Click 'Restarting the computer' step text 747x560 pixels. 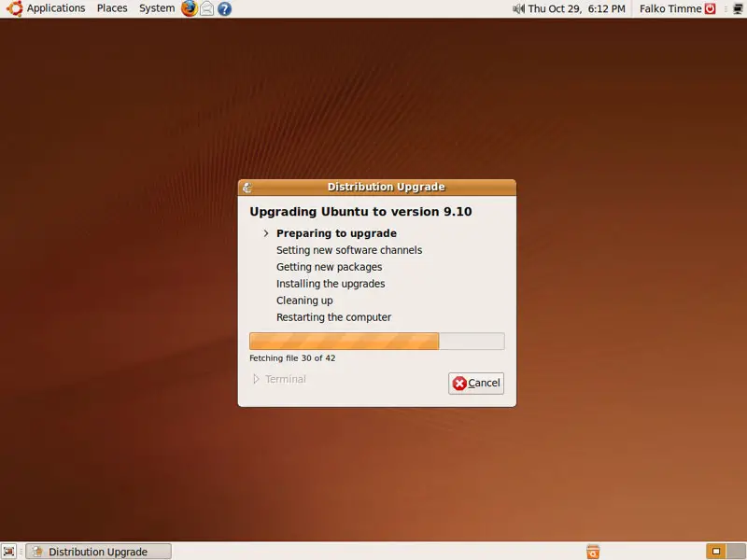333,317
